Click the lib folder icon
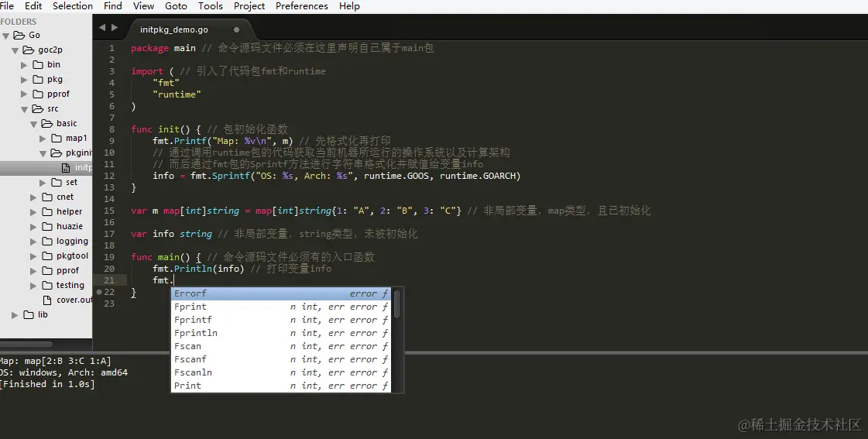 tap(29, 315)
